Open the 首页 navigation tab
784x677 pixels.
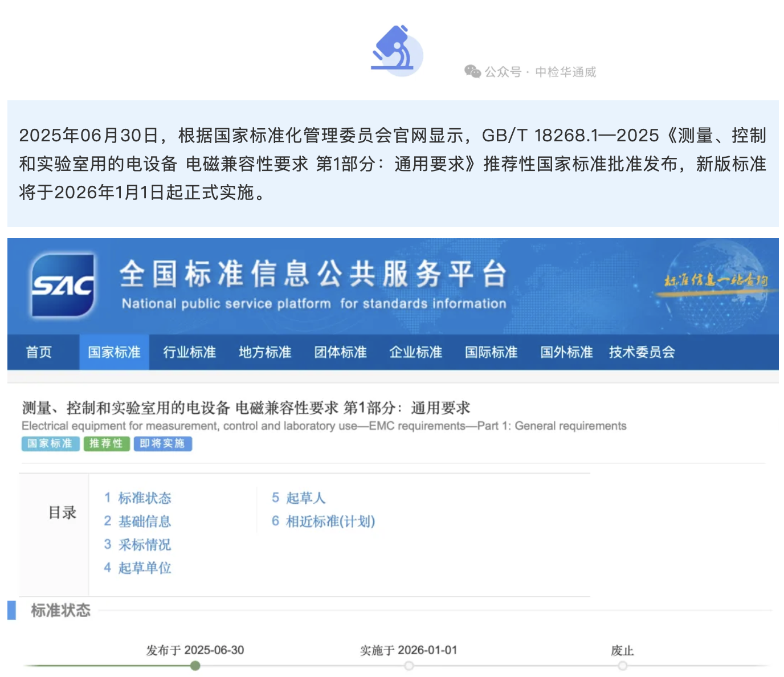(x=39, y=352)
